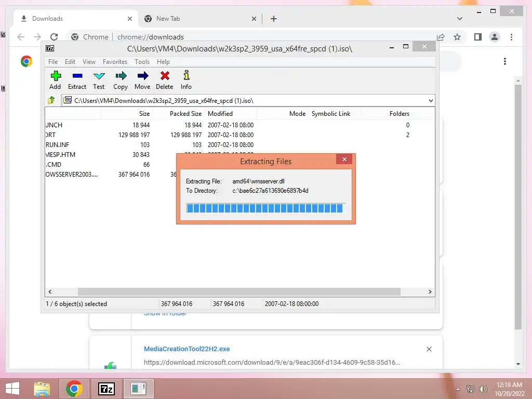Click chrome://downloads address bar
The height and width of the screenshot is (399, 532).
tap(251, 37)
